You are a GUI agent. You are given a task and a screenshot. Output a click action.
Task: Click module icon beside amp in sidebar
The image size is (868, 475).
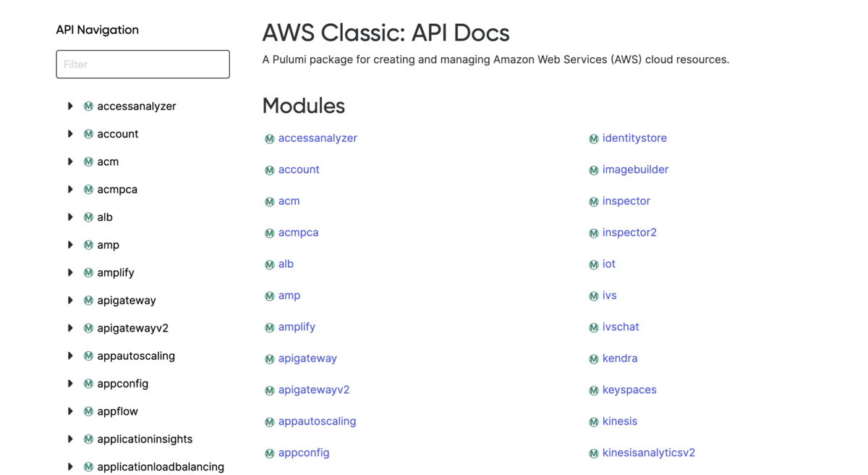88,245
